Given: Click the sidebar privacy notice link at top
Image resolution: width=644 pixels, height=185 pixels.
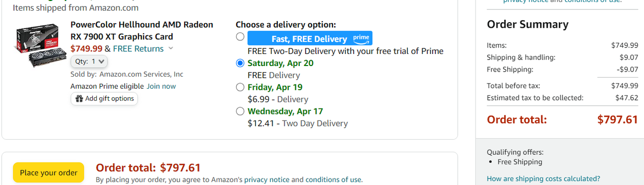Looking at the screenshot, I should tap(524, 1).
